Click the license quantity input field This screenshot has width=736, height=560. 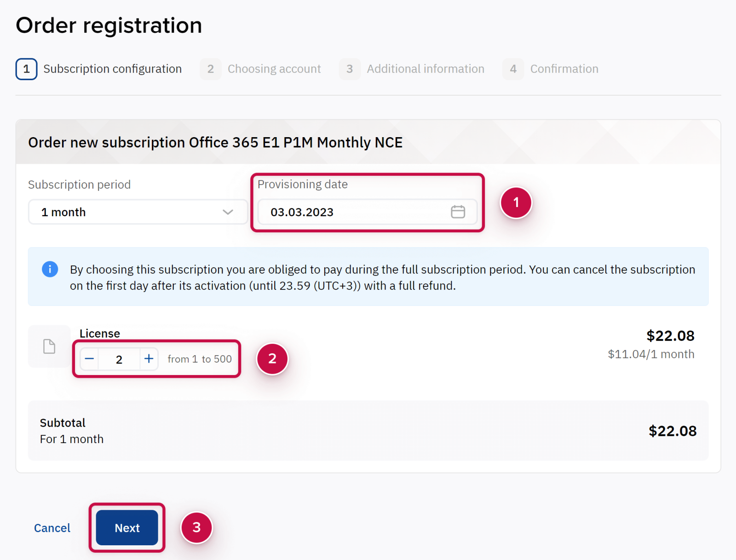119,359
